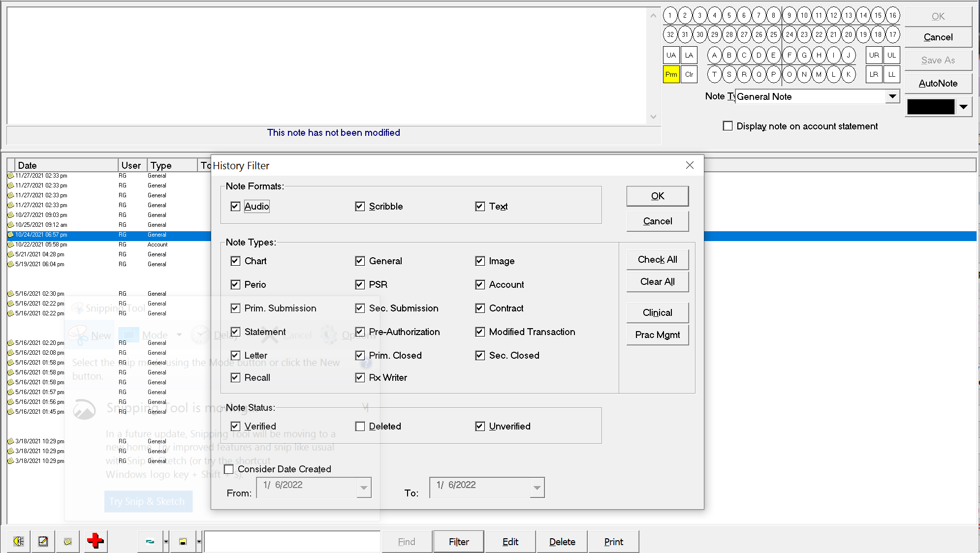Select the edit note notepad icon
The image size is (980, 553).
tap(43, 541)
